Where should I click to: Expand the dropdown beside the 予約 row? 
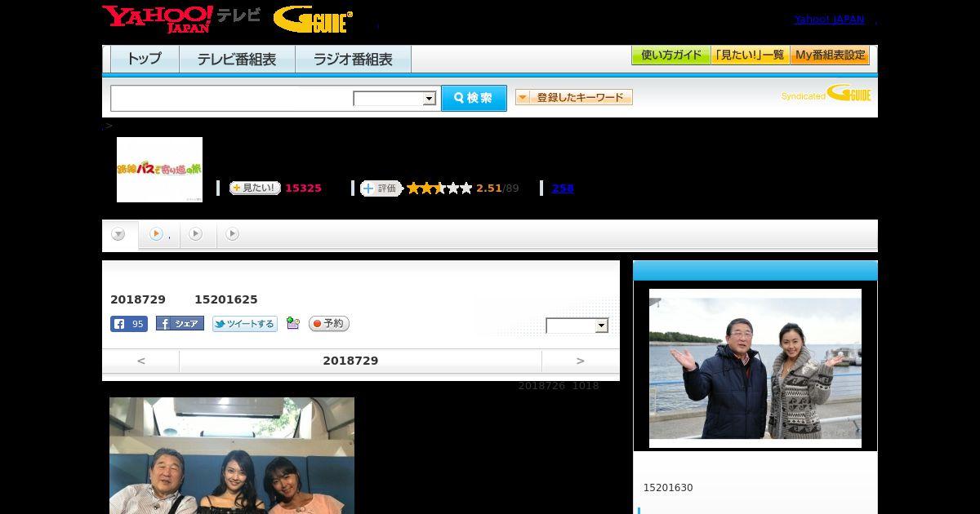pos(577,326)
